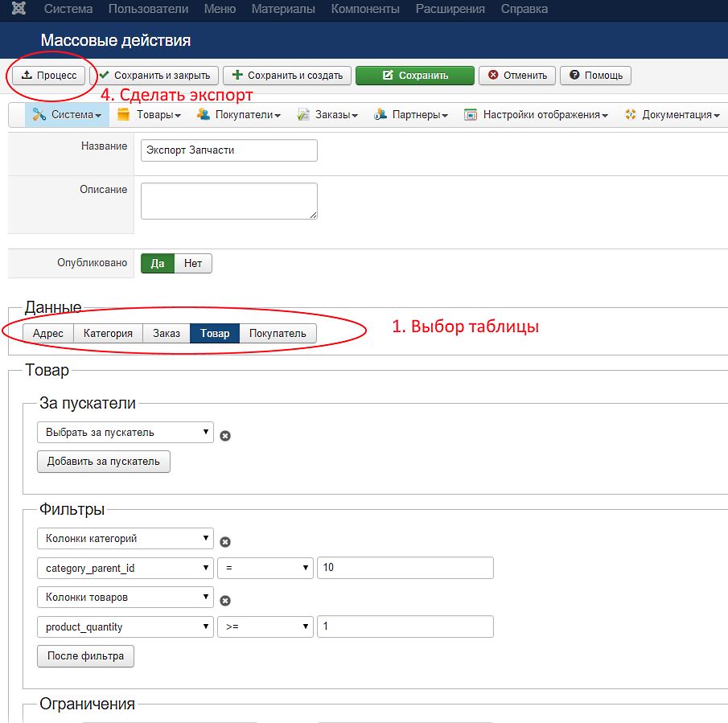The height and width of the screenshot is (723, 728).
Task: Open the Материалы top menu
Action: point(283,9)
